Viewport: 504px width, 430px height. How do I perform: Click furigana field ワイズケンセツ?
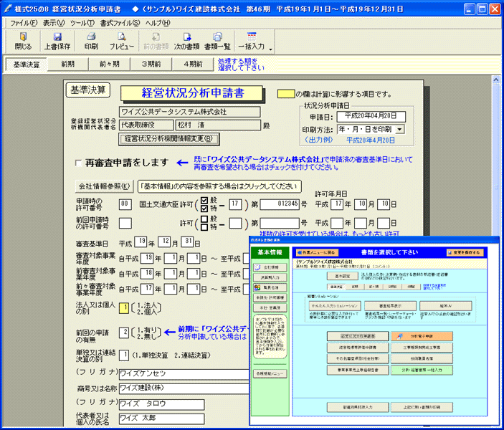pyautogui.click(x=184, y=374)
